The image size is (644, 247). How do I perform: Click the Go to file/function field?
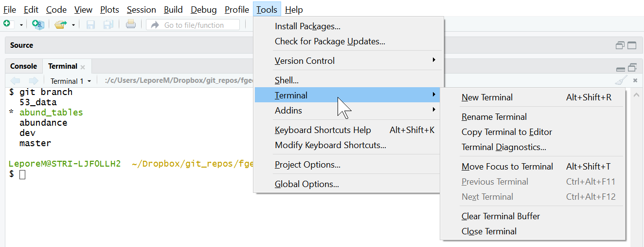(193, 25)
